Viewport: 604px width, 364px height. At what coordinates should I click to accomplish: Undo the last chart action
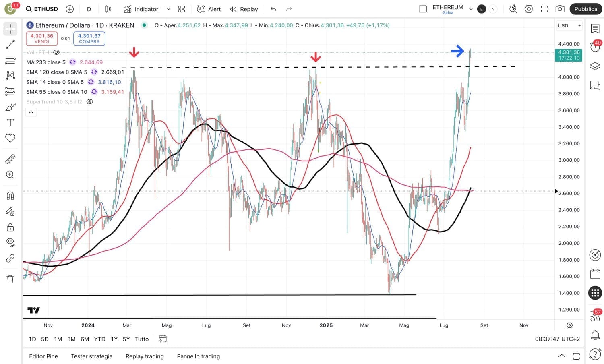pos(273,9)
